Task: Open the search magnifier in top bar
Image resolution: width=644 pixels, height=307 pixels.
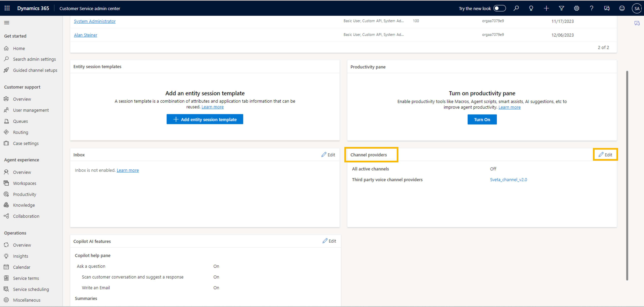Action: (516, 8)
